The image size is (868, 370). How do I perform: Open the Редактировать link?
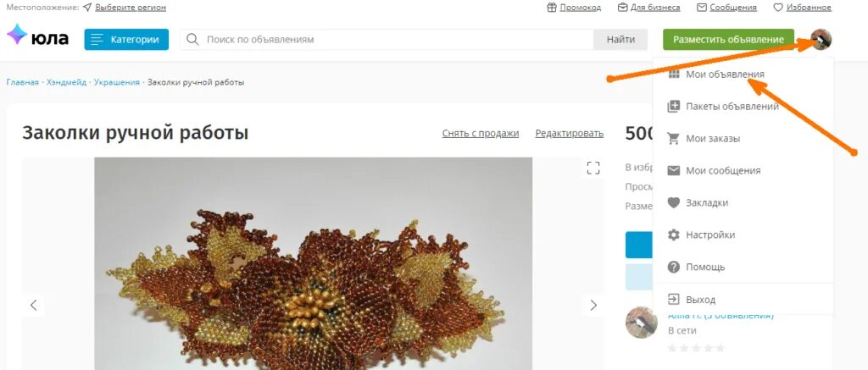coord(569,133)
